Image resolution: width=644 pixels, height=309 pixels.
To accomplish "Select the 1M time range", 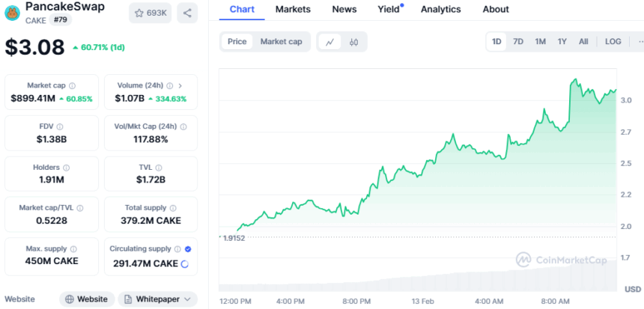I will (x=540, y=41).
